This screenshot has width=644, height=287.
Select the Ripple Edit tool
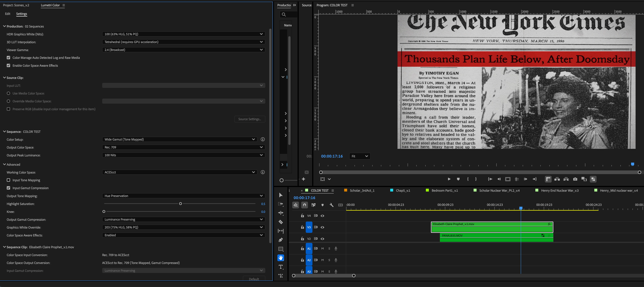(280, 213)
